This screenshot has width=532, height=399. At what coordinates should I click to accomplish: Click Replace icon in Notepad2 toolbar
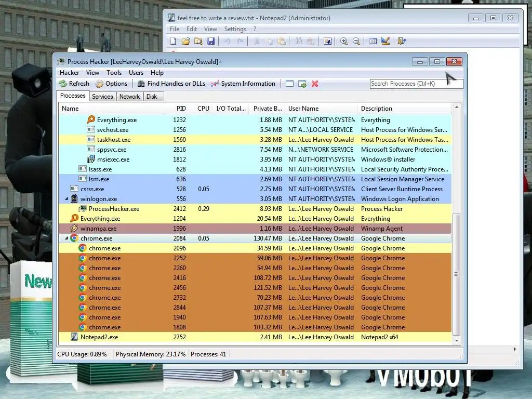point(311,41)
